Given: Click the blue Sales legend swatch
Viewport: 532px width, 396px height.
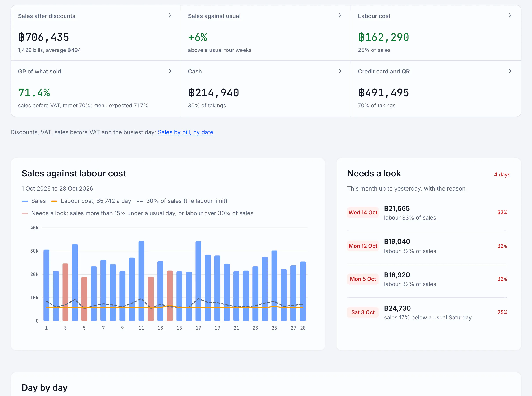Looking at the screenshot, I should [25, 201].
